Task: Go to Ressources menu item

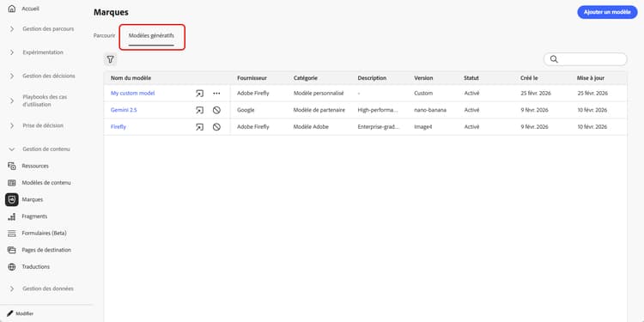Action: (x=35, y=166)
